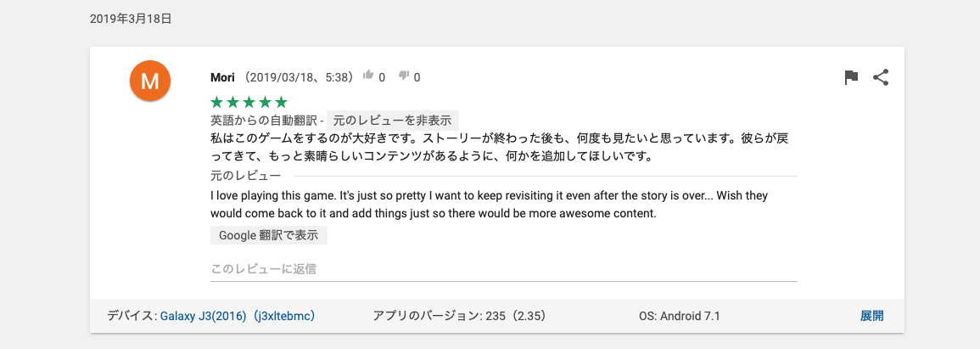Click the OS: Android 7.1 label
The image size is (980, 349).
pos(679,316)
